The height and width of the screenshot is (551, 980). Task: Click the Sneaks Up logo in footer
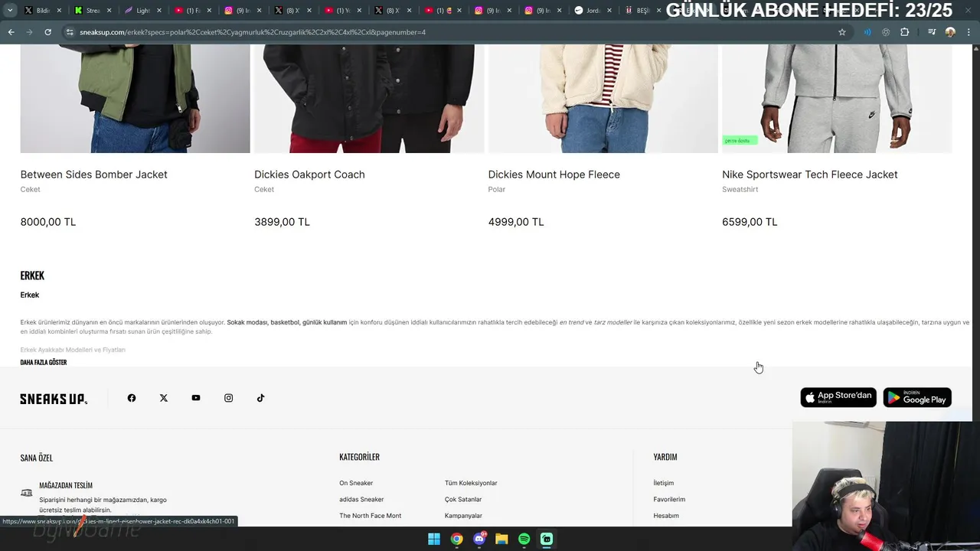tap(54, 399)
